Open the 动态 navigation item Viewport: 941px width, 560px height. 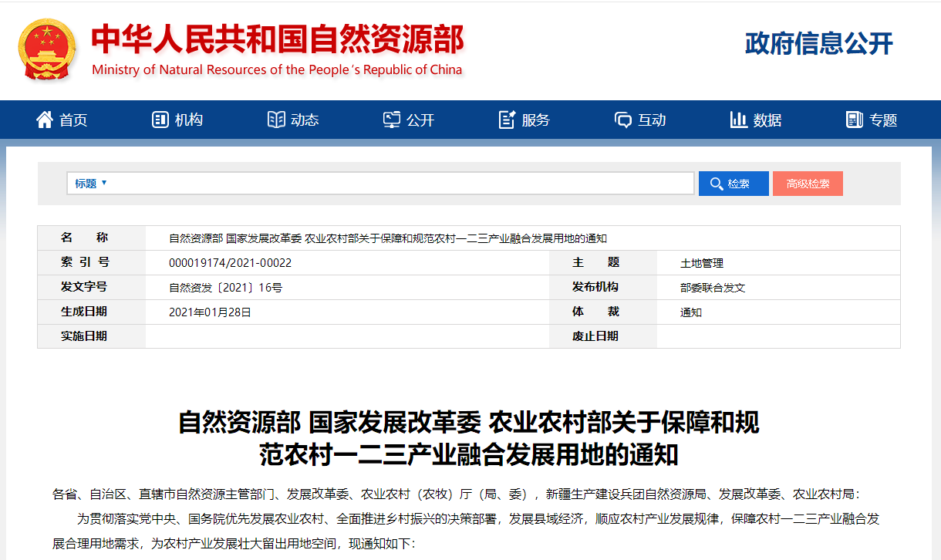[293, 120]
